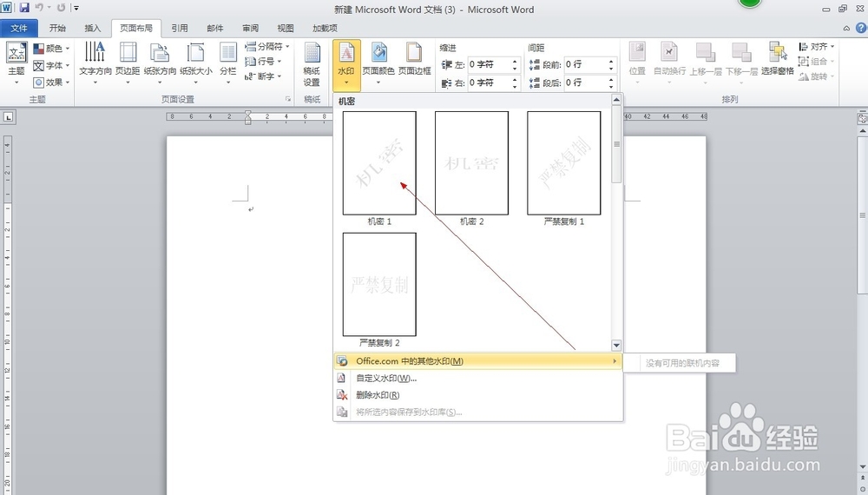Open the Themes (主题) gallery
This screenshot has height=495, width=868.
click(x=16, y=63)
